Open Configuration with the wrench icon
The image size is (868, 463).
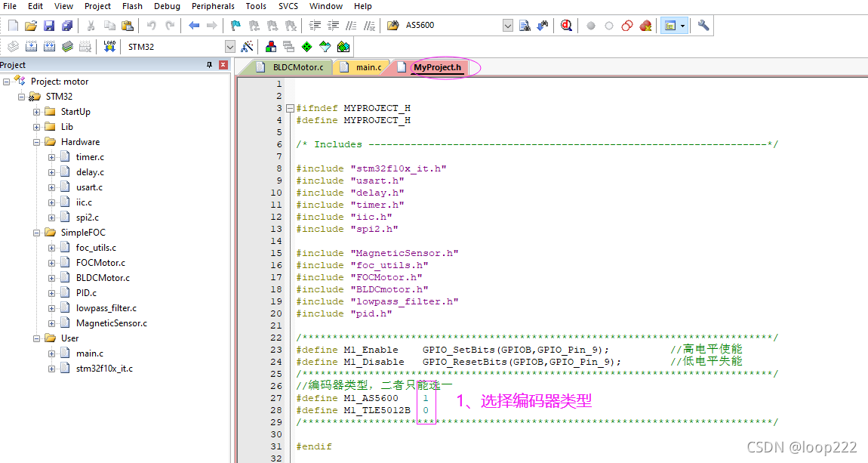(x=703, y=26)
